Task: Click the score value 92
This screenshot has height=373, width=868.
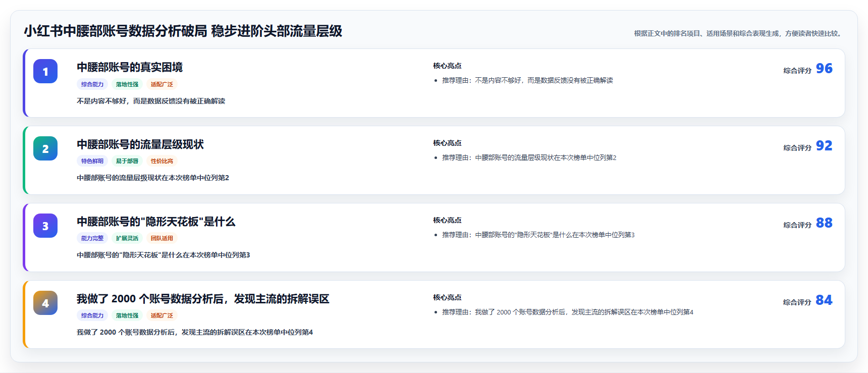Action: (x=824, y=145)
